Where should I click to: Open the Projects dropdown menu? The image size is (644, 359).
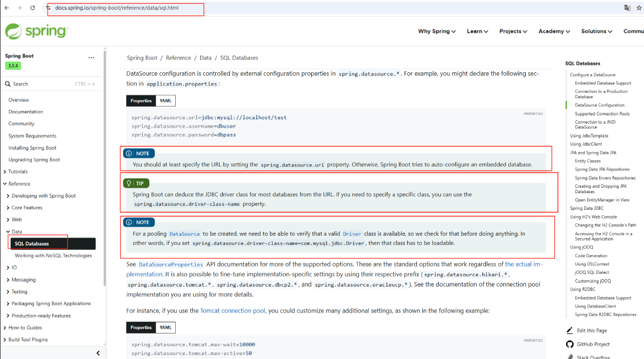513,31
